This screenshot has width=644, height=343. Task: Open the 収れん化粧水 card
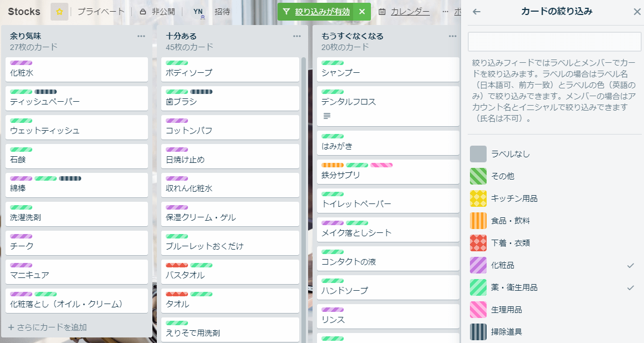(230, 185)
